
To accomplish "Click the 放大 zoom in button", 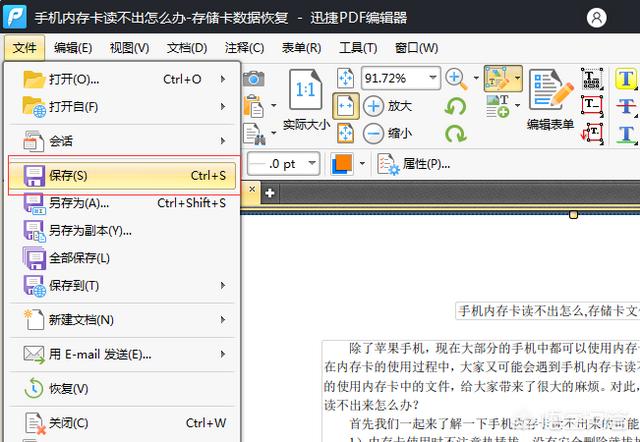I will coord(387,106).
